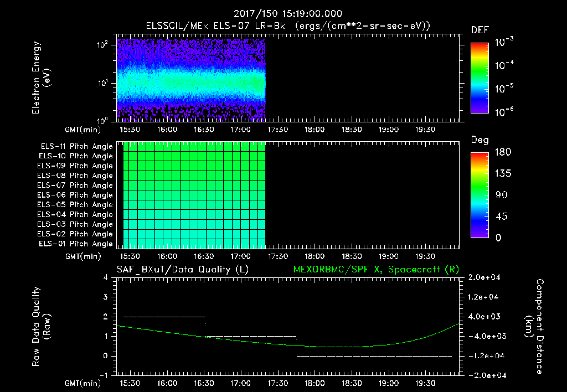Click the plot timestamp title 2017/150 15:19:00.000
This screenshot has width=567, height=392.
coord(287,14)
